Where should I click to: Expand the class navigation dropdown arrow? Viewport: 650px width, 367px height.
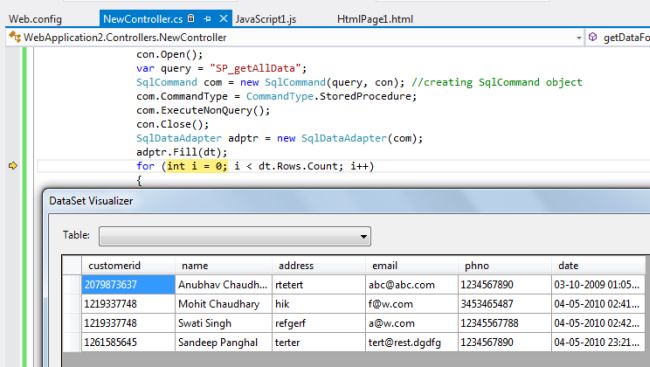pyautogui.click(x=579, y=38)
